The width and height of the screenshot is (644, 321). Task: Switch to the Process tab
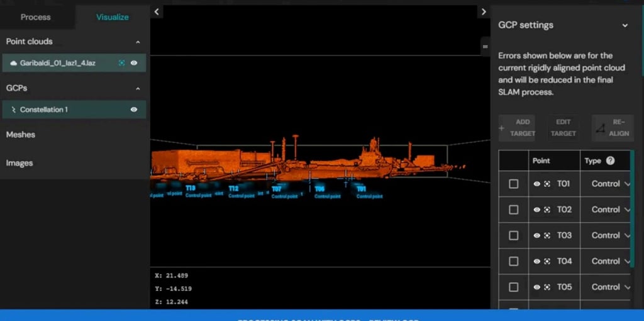36,17
